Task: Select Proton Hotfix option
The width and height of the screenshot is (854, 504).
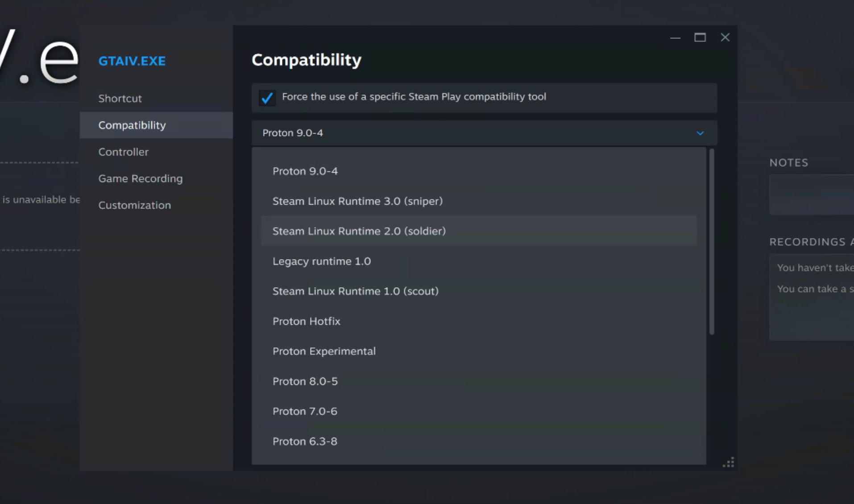Action: click(x=306, y=321)
